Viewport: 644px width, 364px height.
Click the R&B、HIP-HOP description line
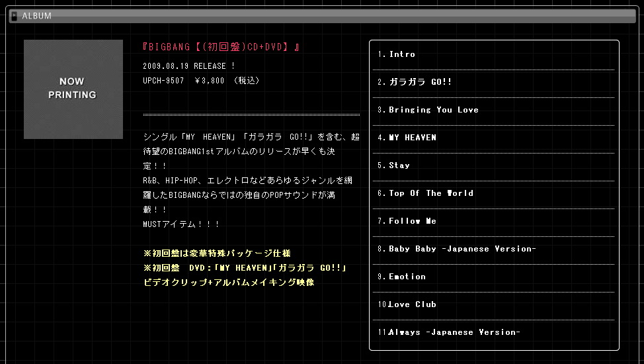pyautogui.click(x=248, y=181)
